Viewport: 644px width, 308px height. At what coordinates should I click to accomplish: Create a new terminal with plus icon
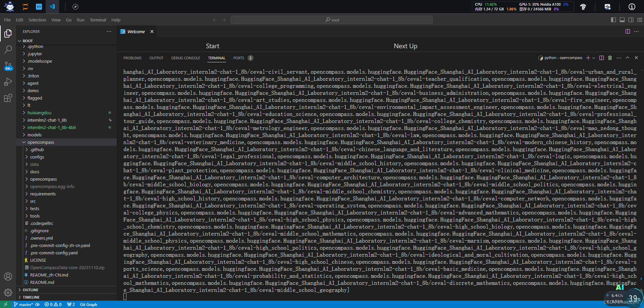click(x=588, y=58)
